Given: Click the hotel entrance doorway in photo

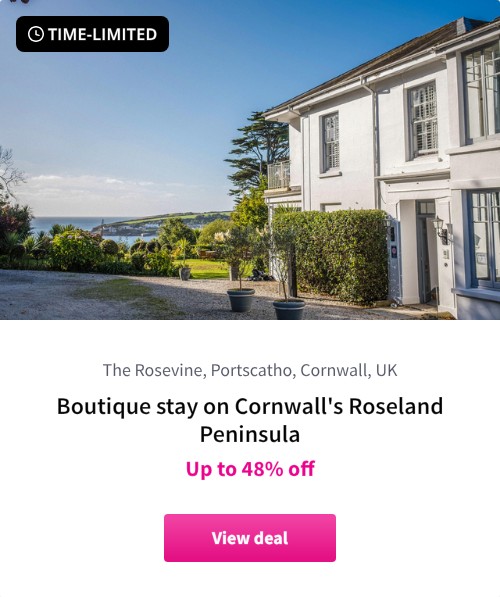Looking at the screenshot, I should point(426,251).
